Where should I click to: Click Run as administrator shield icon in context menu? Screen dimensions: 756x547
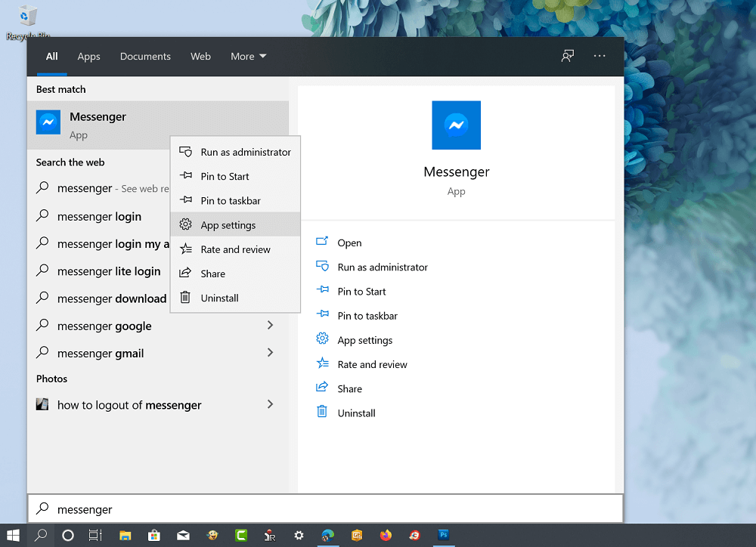pyautogui.click(x=186, y=152)
